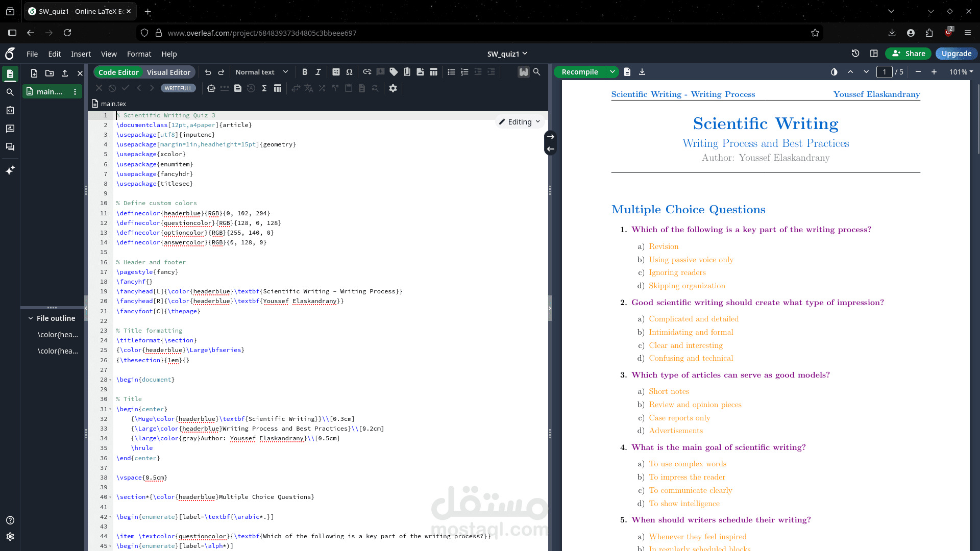This screenshot has height=551, width=980.
Task: Open the chat panel in the sidebar
Action: (10, 146)
